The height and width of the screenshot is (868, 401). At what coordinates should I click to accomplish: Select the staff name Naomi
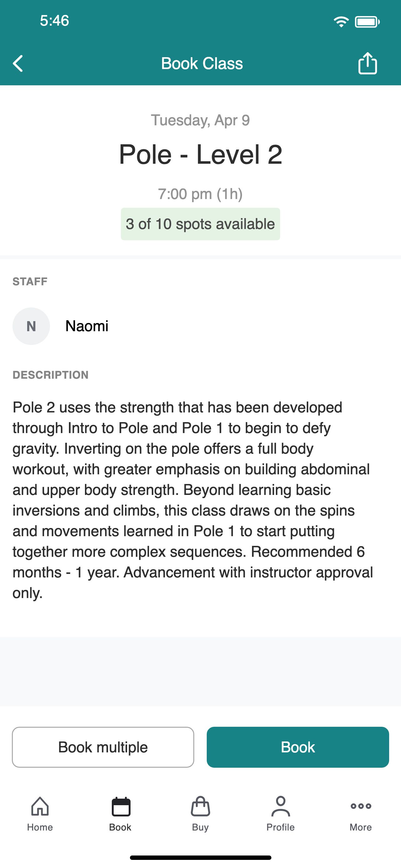point(87,326)
